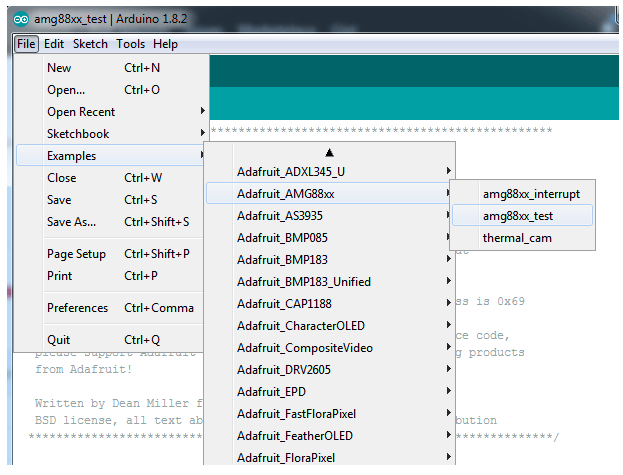Open the thermal_cam example sketch
623x475 pixels.
pos(522,238)
